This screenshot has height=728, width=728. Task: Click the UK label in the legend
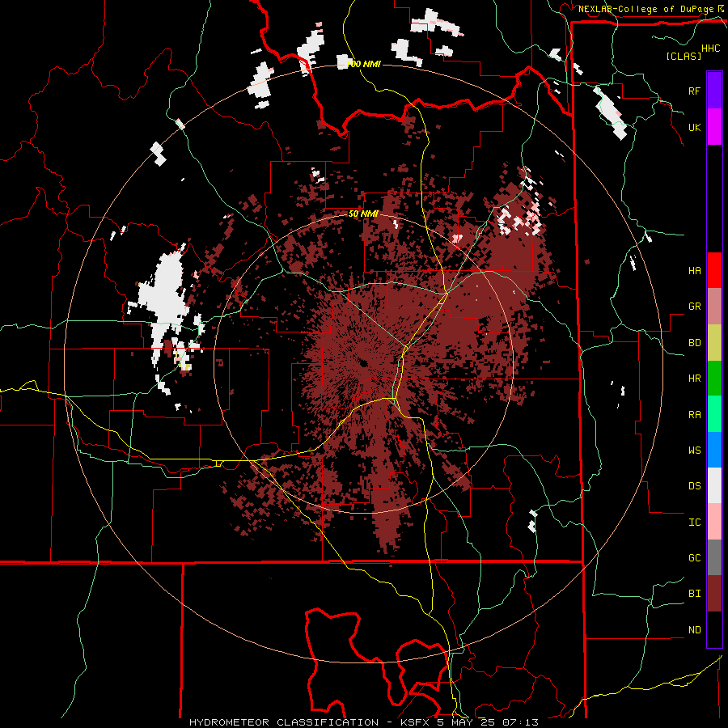694,127
